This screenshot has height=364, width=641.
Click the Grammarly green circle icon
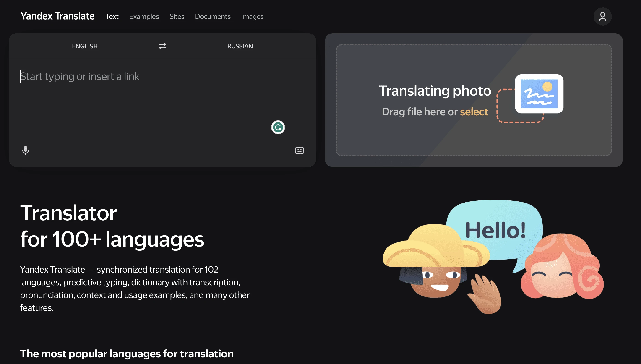pyautogui.click(x=278, y=127)
